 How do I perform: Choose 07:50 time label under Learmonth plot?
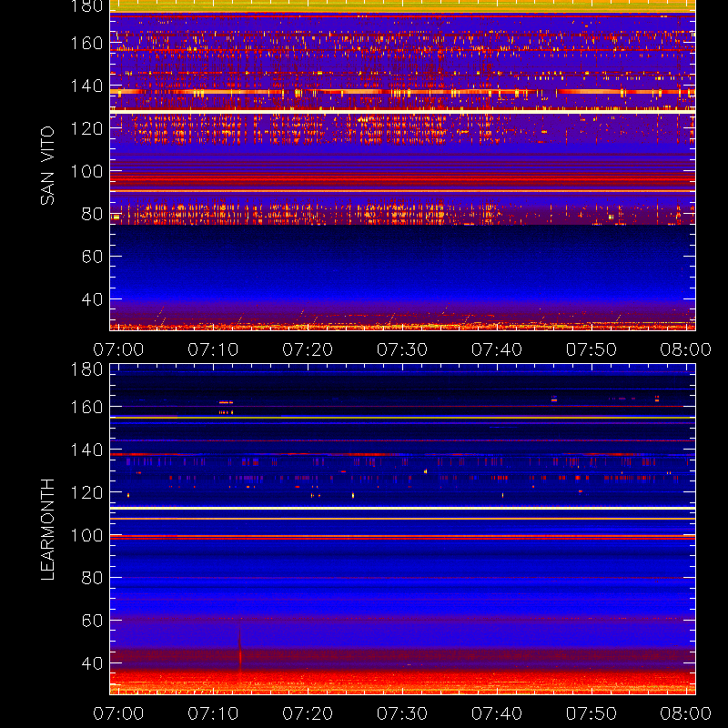pyautogui.click(x=591, y=713)
